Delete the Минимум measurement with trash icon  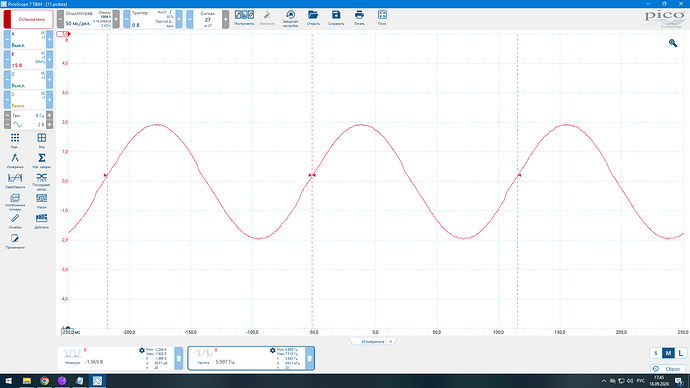pyautogui.click(x=179, y=358)
